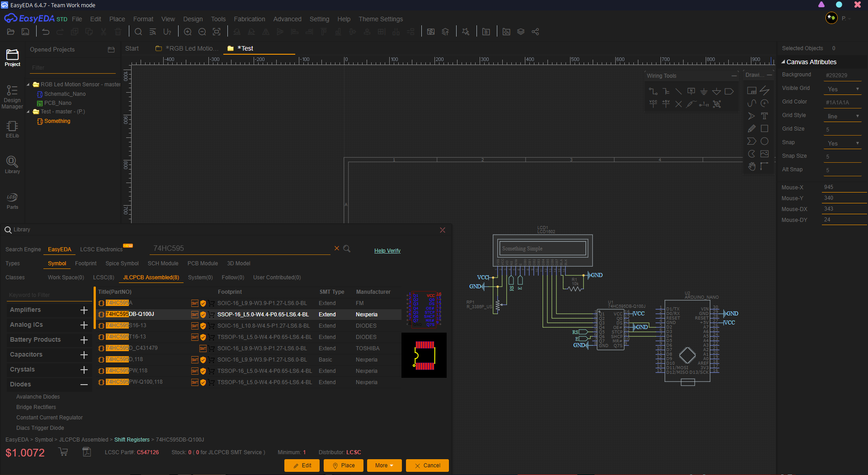Image resolution: width=868 pixels, height=475 pixels.
Task: Select the Text tool in Drawing Tools
Action: tap(764, 116)
